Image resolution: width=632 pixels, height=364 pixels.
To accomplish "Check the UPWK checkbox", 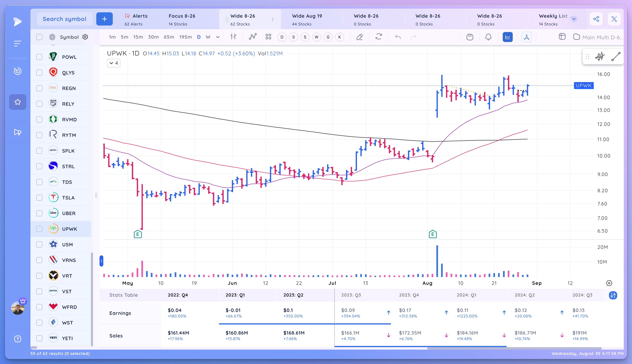I will click(39, 229).
